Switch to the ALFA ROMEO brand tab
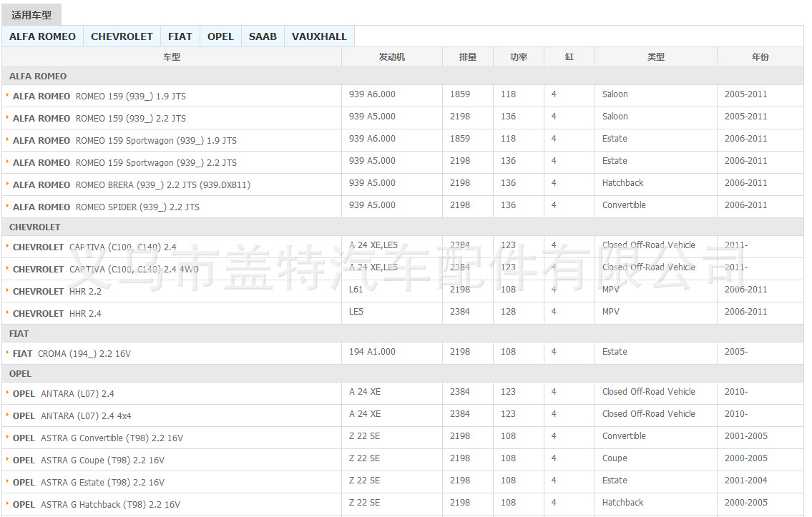812x517 pixels. 42,36
